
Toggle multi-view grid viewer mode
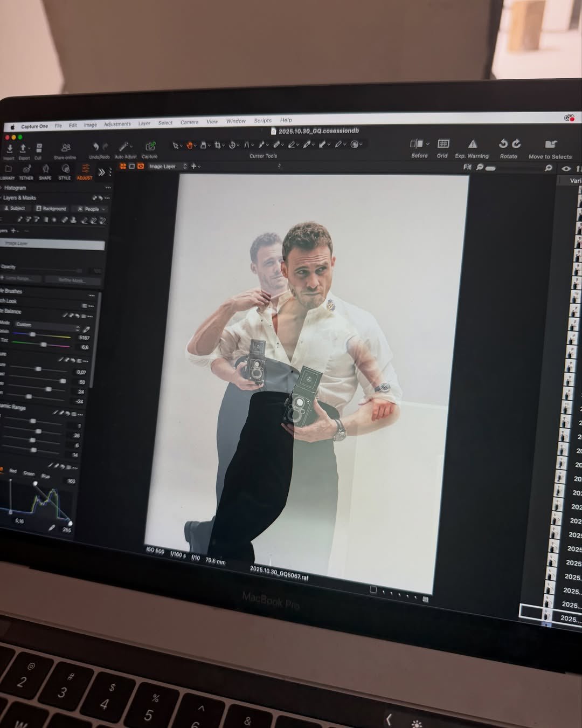[123, 166]
